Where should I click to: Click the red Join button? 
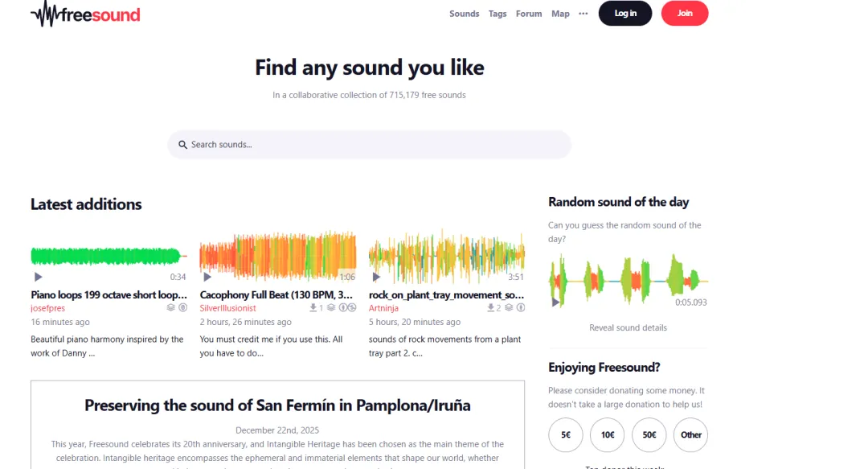coord(685,14)
